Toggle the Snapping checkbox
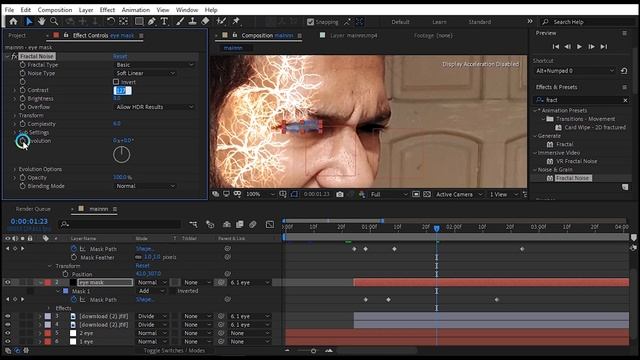This screenshot has width=640, height=360. tap(311, 22)
